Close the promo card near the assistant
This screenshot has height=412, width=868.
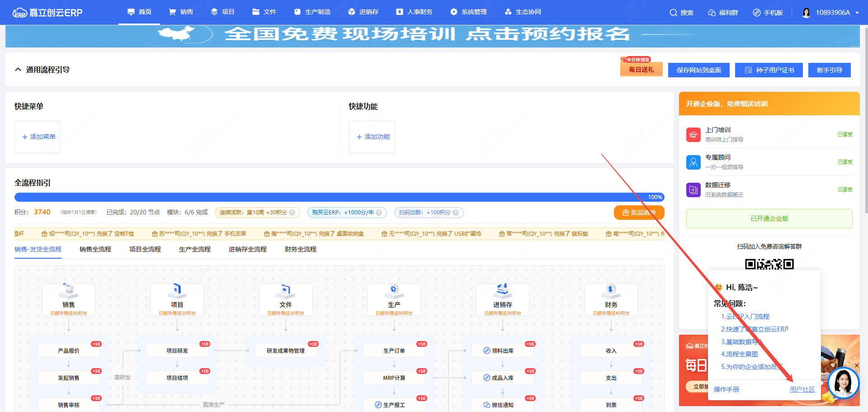point(856,365)
